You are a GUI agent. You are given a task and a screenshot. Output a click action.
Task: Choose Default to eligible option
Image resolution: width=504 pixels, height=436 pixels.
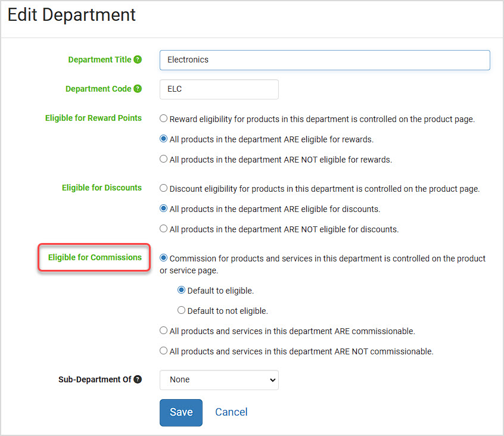[182, 290]
